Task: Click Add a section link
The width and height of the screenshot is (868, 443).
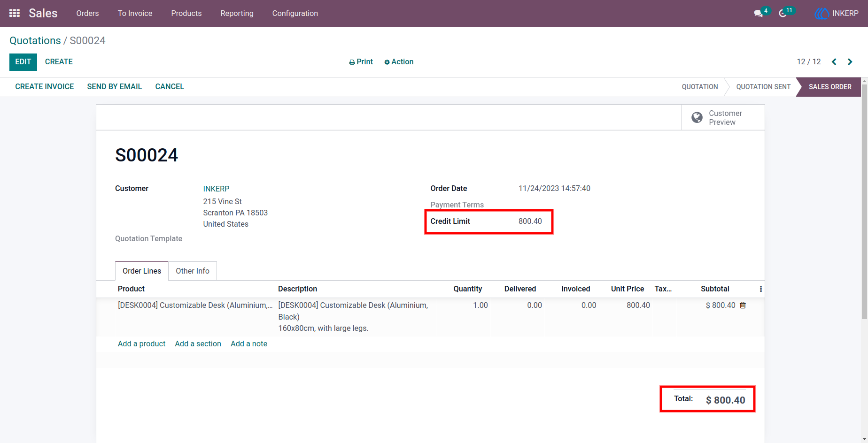Action: [198, 344]
